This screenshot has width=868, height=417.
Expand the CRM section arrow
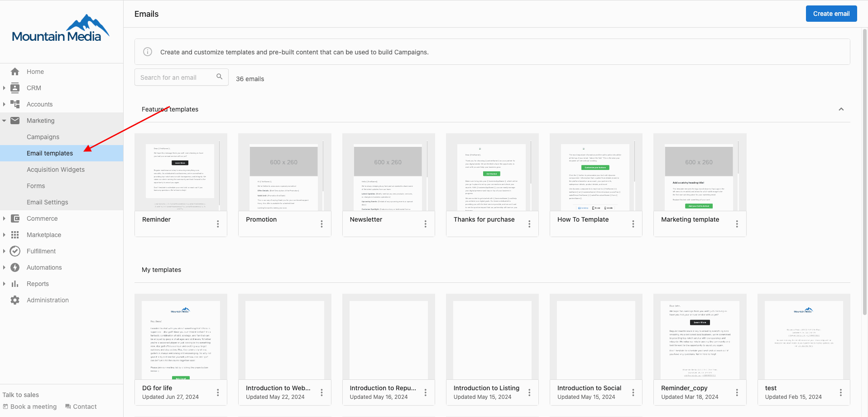click(4, 88)
